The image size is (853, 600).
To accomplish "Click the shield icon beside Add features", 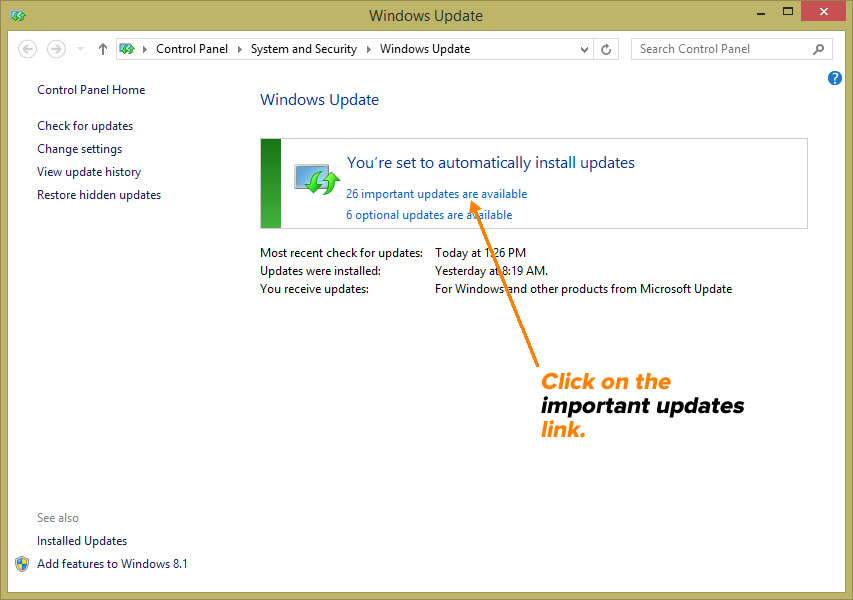I will (x=22, y=564).
